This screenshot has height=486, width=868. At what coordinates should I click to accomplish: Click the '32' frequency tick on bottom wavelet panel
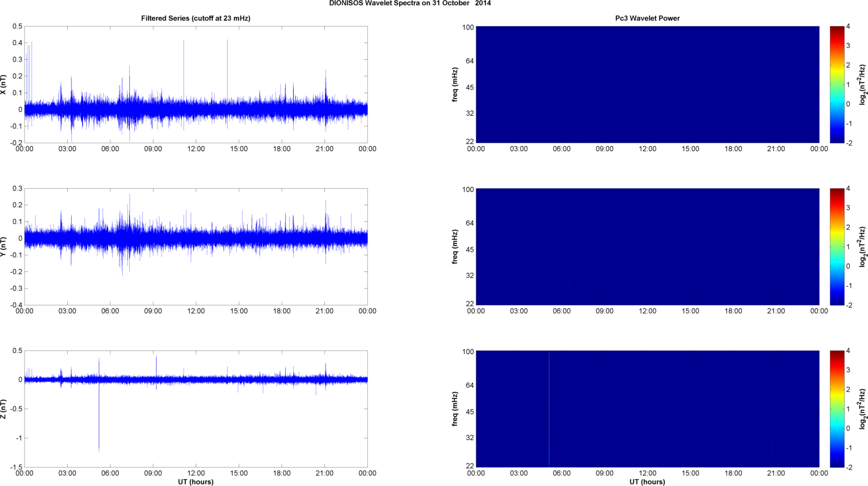coord(470,438)
